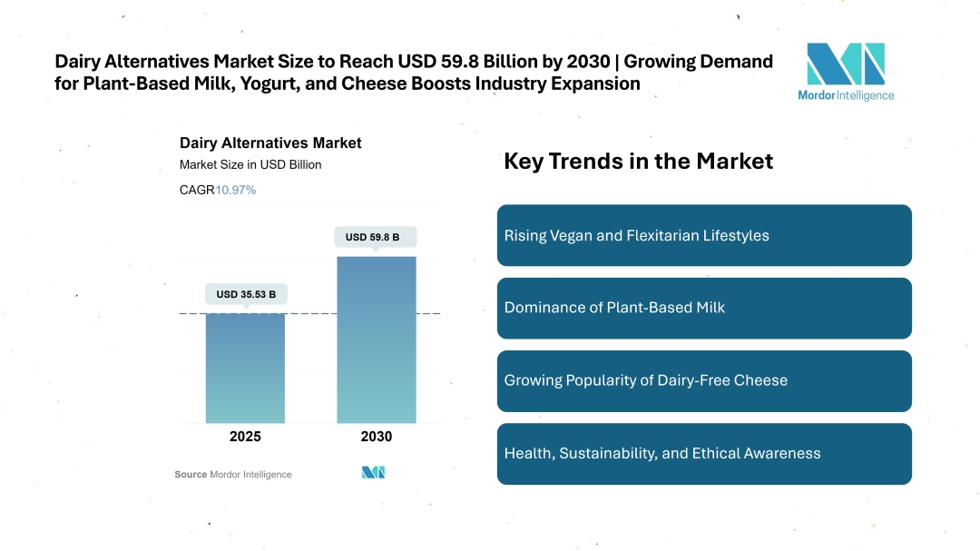Click the Key Trends in the Market heading
Image resolution: width=980 pixels, height=551 pixels.
point(638,162)
